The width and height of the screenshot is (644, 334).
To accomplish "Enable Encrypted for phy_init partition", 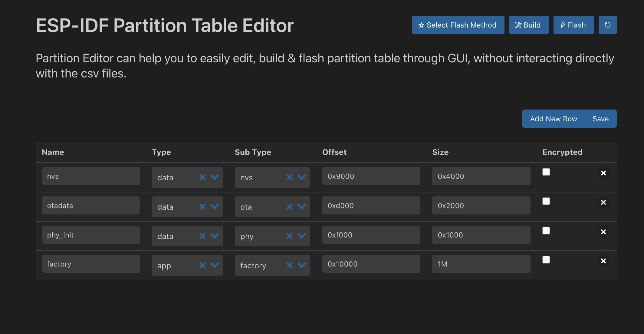I will click(546, 231).
